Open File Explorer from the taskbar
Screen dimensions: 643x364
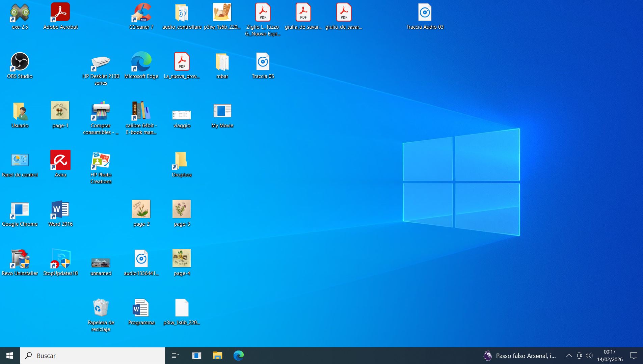[x=217, y=356]
